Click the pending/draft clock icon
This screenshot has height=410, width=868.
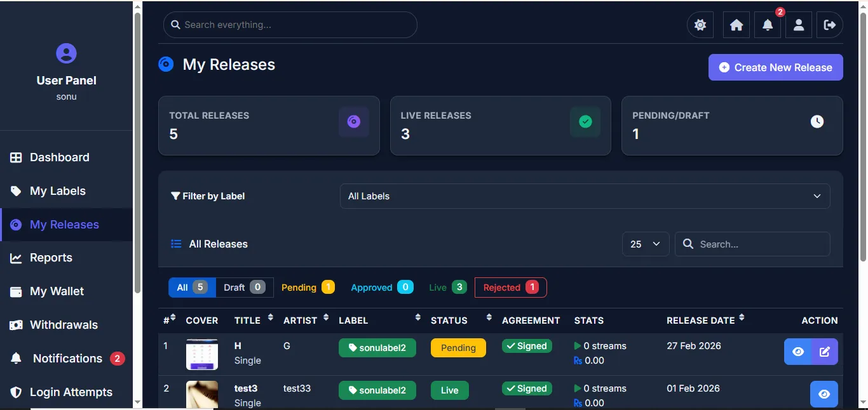pyautogui.click(x=817, y=121)
